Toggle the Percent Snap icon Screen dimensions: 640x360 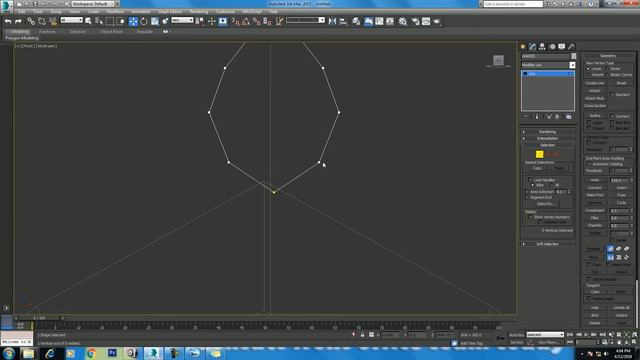256,21
